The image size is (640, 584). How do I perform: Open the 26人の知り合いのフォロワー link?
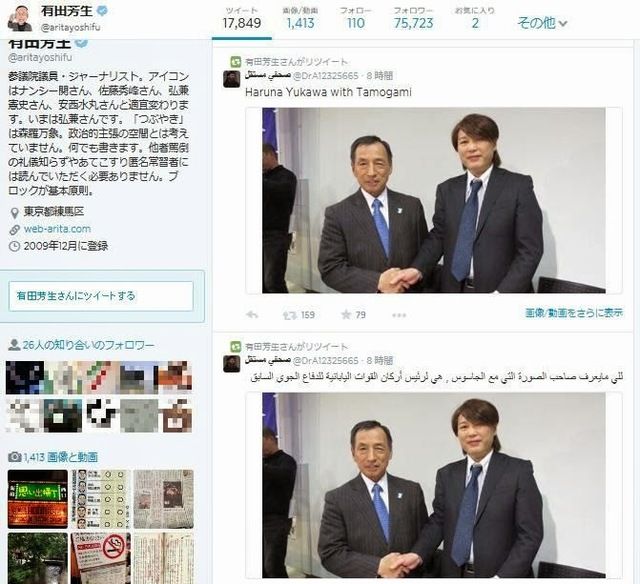coord(88,345)
